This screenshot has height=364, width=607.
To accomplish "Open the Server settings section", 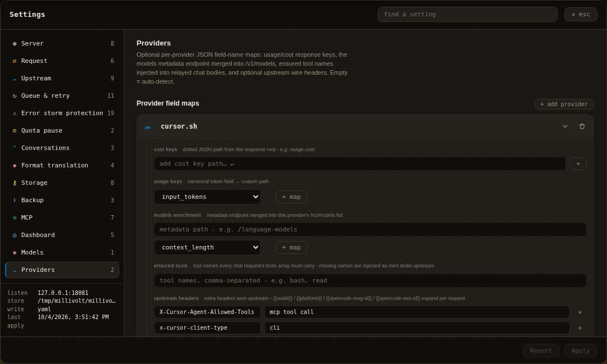I will 62,44.
